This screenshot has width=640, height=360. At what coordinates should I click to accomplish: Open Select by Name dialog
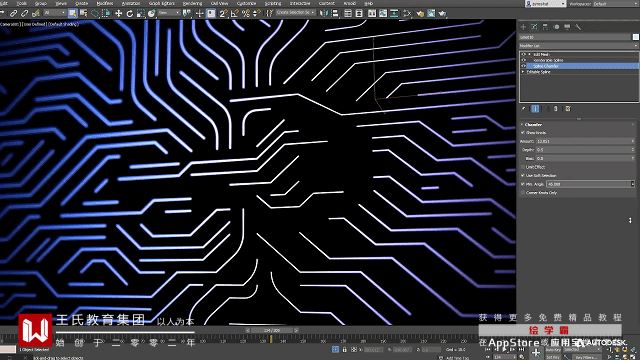83,13
